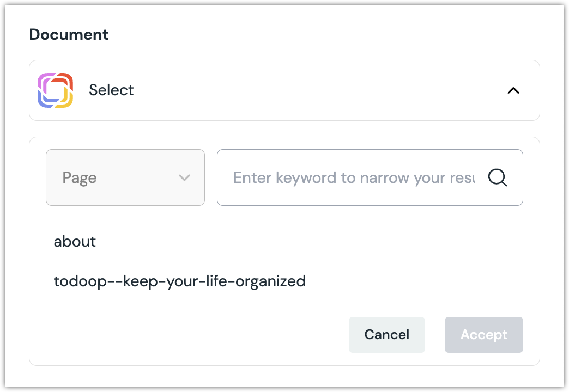Close the document picker via the caret icon
Viewport: 569px width, 392px height.
point(513,90)
